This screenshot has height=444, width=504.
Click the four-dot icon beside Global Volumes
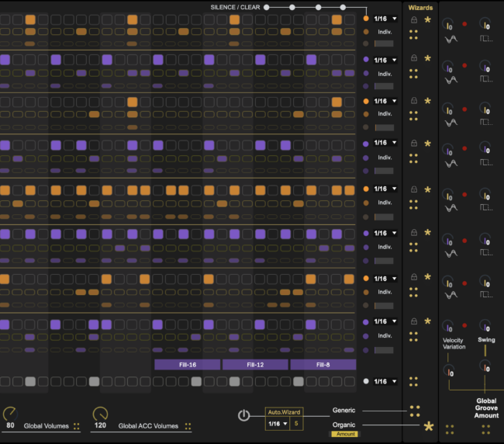pos(77,426)
